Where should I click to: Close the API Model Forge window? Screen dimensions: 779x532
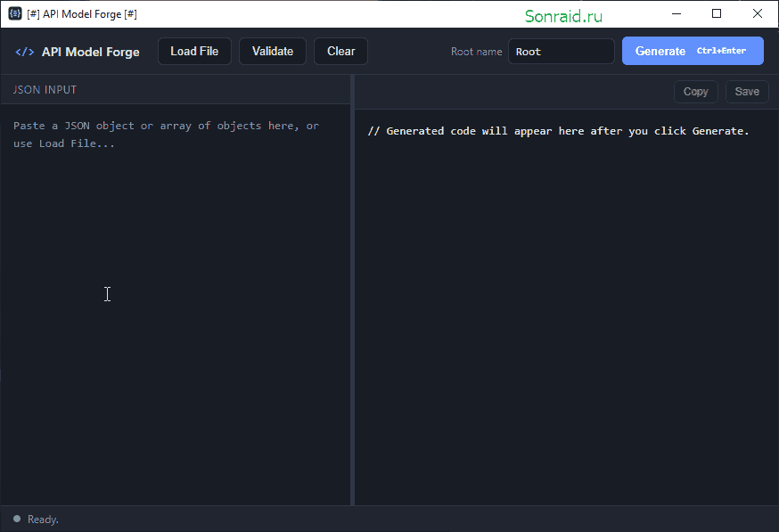(x=757, y=14)
